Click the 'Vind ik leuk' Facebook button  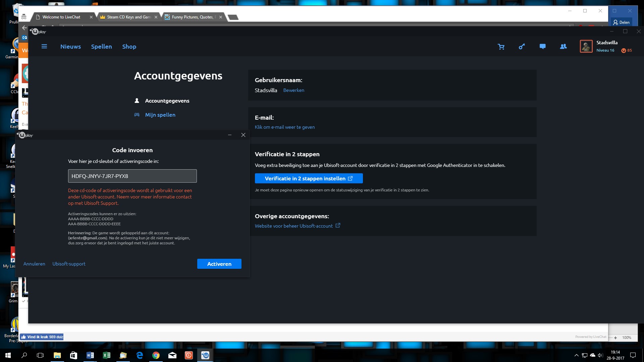pyautogui.click(x=42, y=337)
